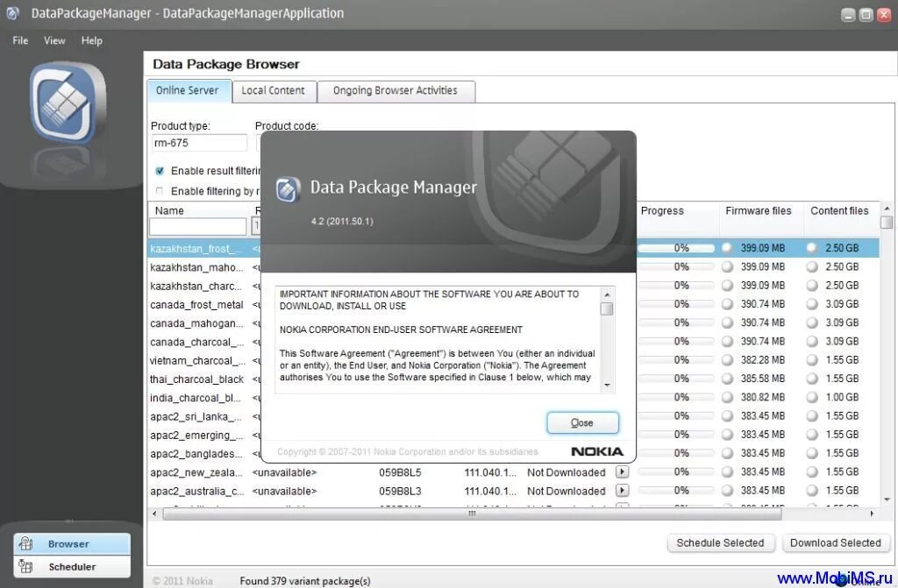The height and width of the screenshot is (588, 898).
Task: Click the Name column filter field
Action: pos(197,227)
